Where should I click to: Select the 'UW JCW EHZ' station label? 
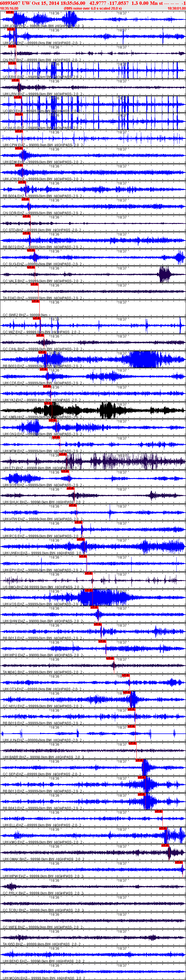pos(13,179)
